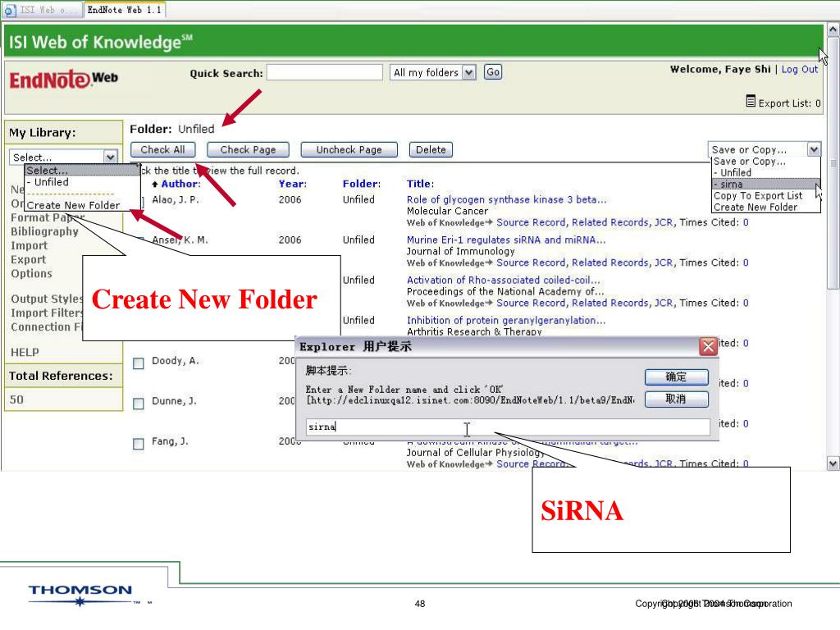Screen dimensions: 840x630
Task: Sort references by the Title column
Action: coord(420,184)
